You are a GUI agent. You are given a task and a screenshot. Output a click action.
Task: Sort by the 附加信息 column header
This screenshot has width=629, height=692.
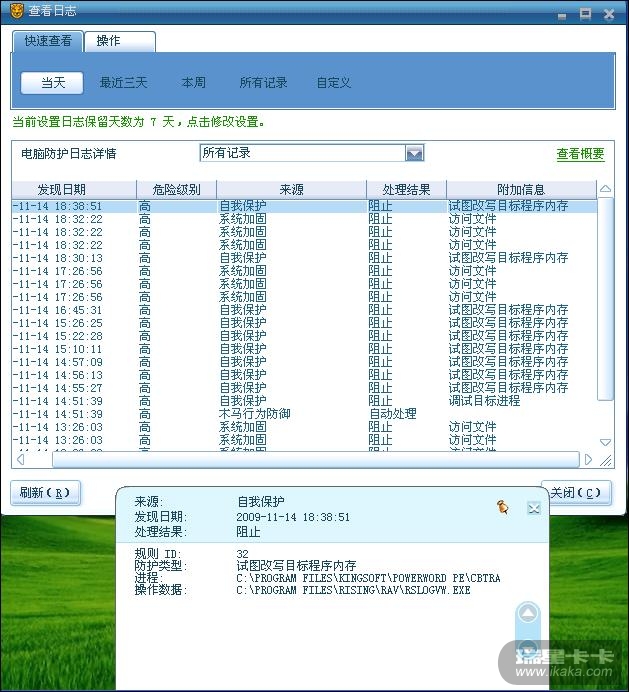click(521, 190)
